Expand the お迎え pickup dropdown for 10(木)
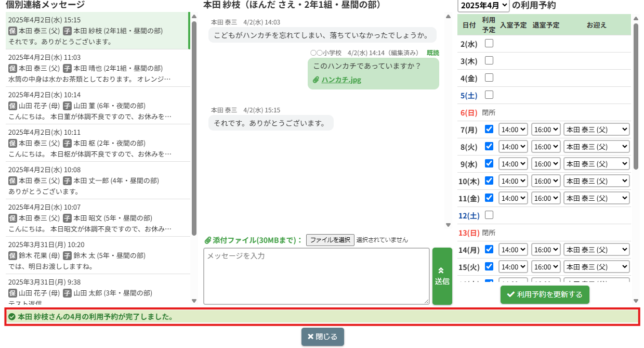 click(x=596, y=181)
